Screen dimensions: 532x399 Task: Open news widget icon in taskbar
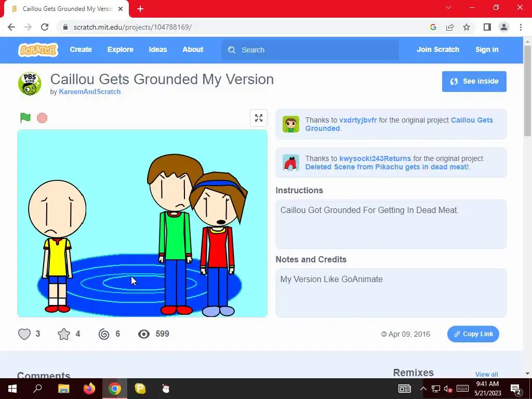pos(404,389)
